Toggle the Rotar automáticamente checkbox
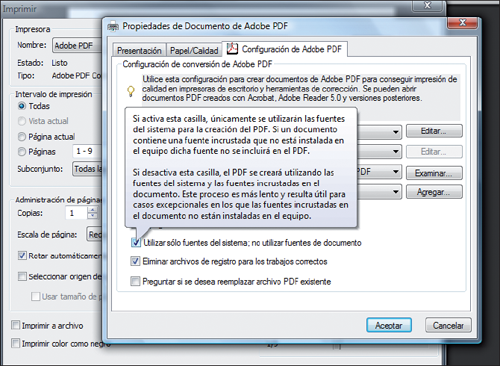The height and width of the screenshot is (366, 500). (22, 256)
